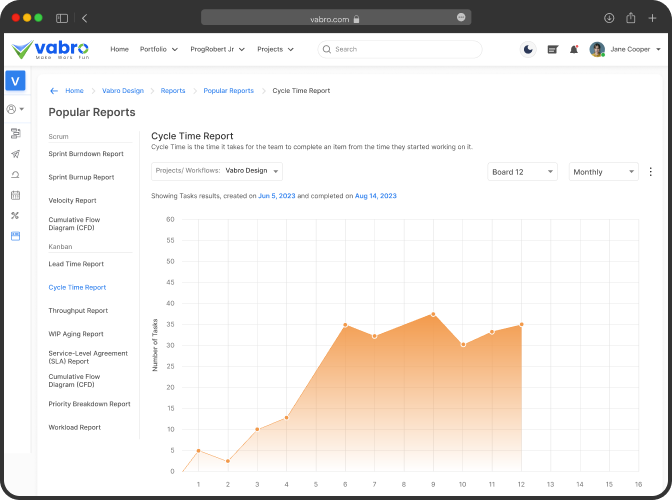Toggle dark mode with the moon icon
672x500 pixels.
click(528, 49)
